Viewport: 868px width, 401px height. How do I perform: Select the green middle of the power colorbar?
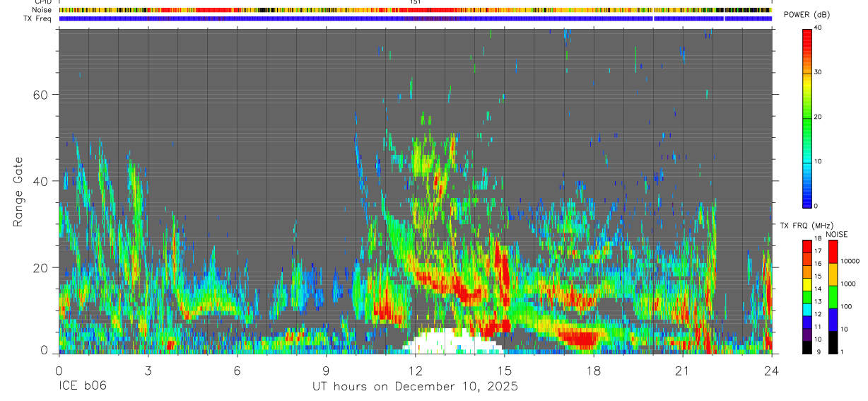(807, 120)
